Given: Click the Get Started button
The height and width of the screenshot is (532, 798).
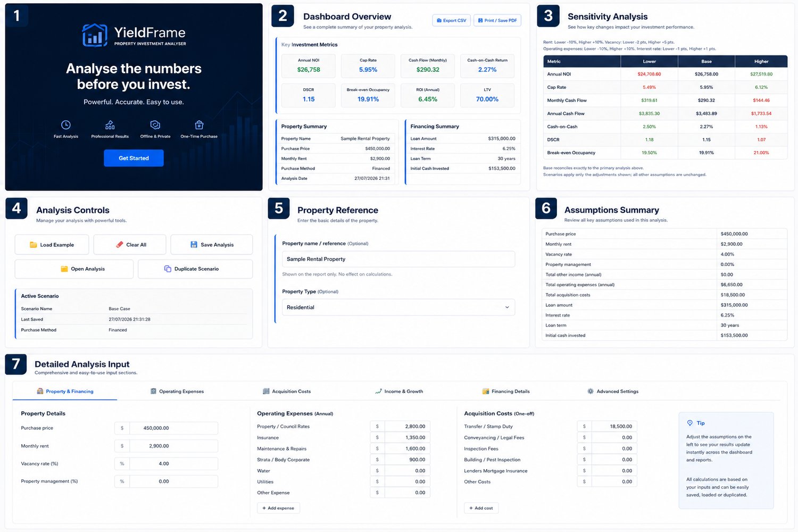Looking at the screenshot, I should [x=134, y=158].
